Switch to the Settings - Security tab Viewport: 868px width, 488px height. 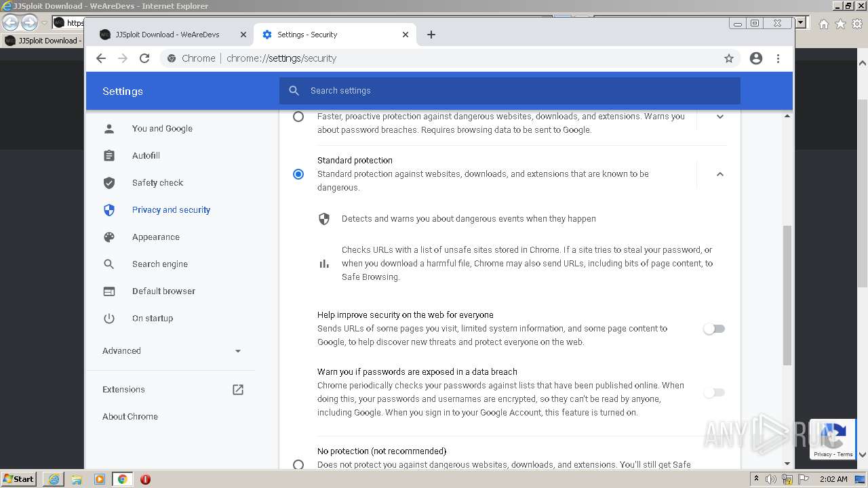pyautogui.click(x=336, y=35)
